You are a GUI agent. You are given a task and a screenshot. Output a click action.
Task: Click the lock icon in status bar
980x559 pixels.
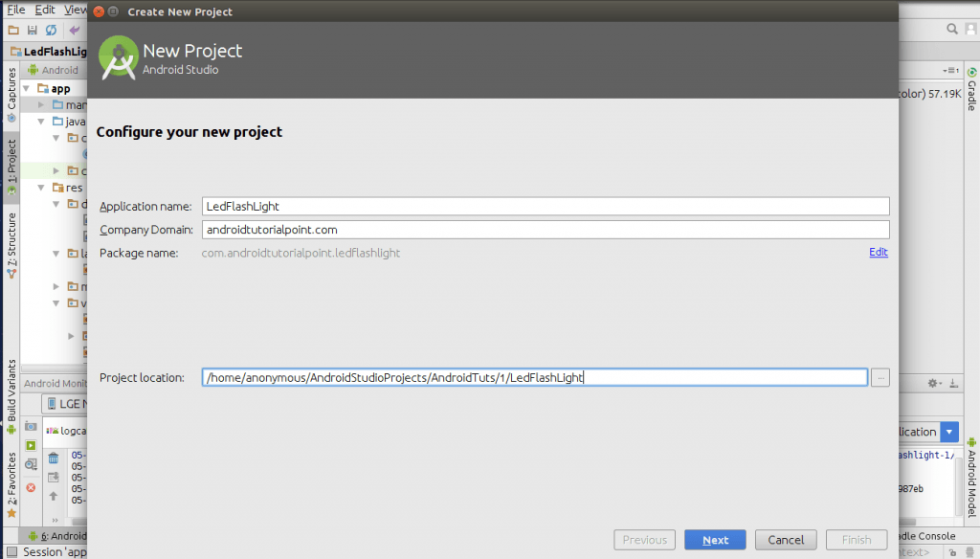click(952, 552)
